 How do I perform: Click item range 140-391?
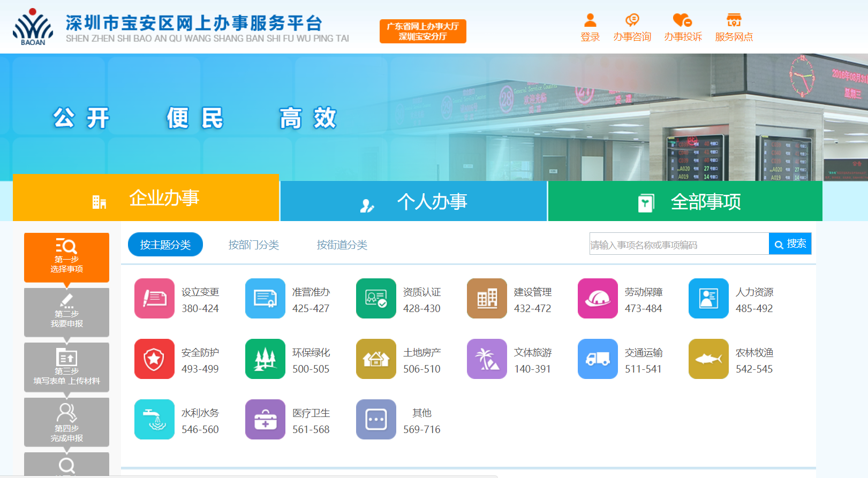tap(533, 369)
